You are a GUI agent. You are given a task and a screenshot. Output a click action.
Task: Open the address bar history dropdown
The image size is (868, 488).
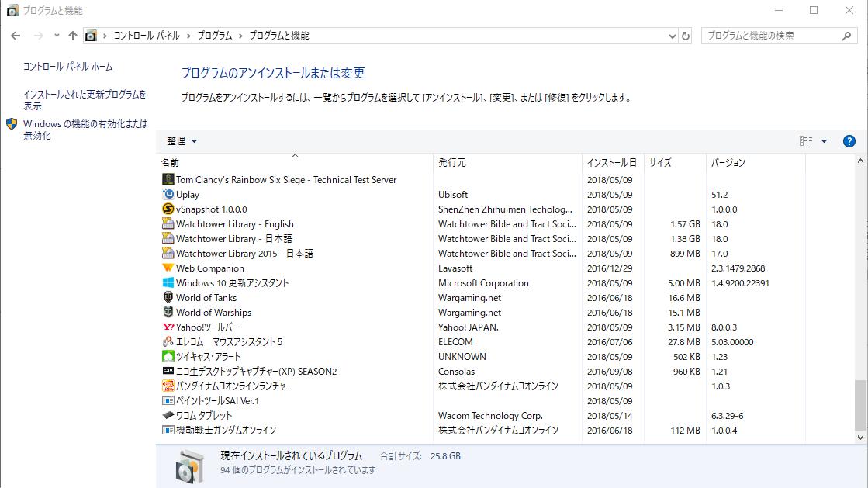672,36
